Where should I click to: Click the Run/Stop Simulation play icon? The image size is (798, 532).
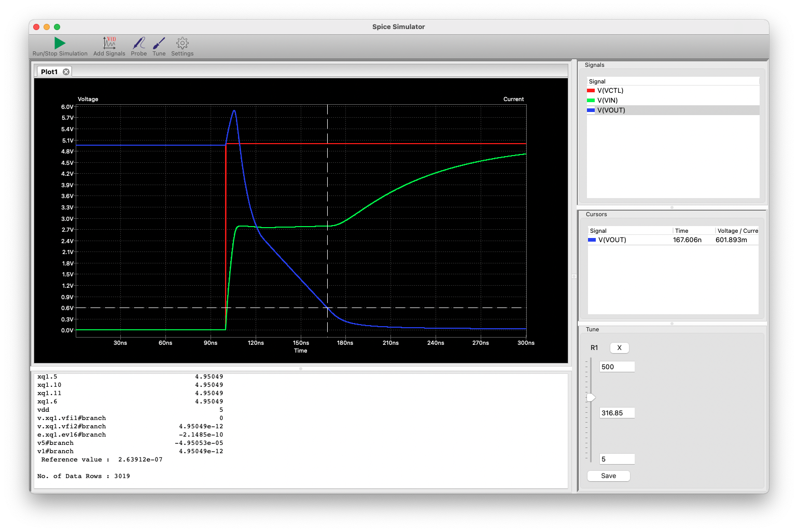(60, 43)
